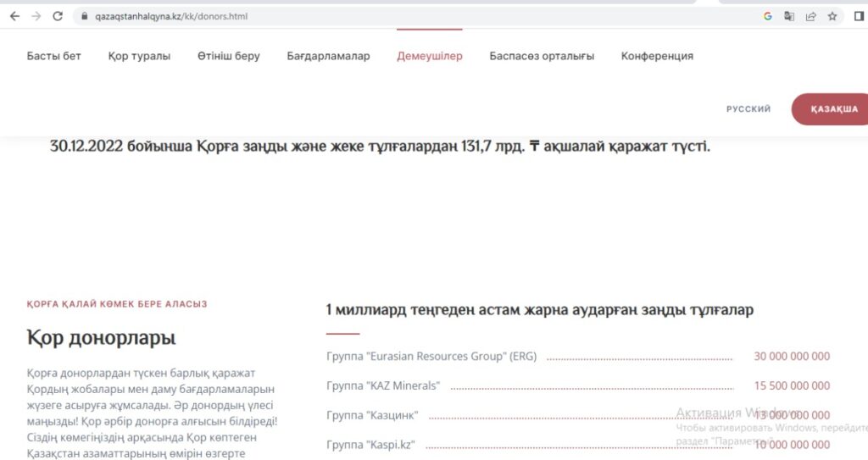
Task: Go back with the browser back arrow
Action: coord(15,16)
